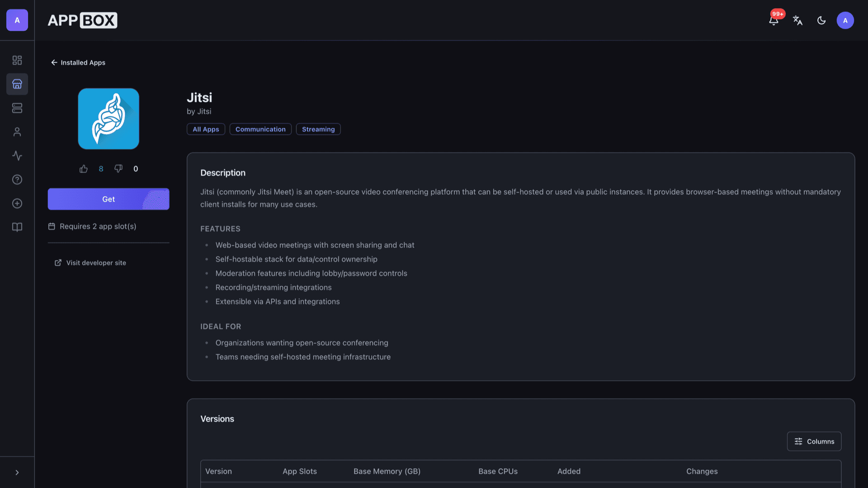Click the Jitsi title heading
The width and height of the screenshot is (868, 488).
coord(199,97)
